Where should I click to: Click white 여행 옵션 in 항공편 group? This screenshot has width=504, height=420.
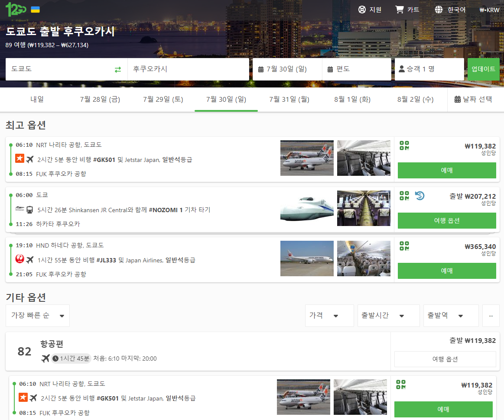445,359
